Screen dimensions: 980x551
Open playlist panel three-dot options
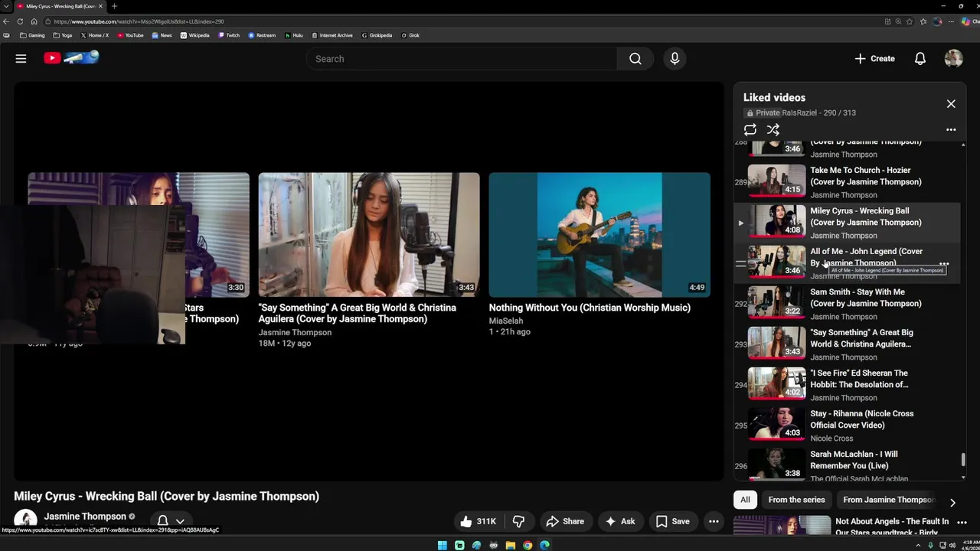pos(951,130)
